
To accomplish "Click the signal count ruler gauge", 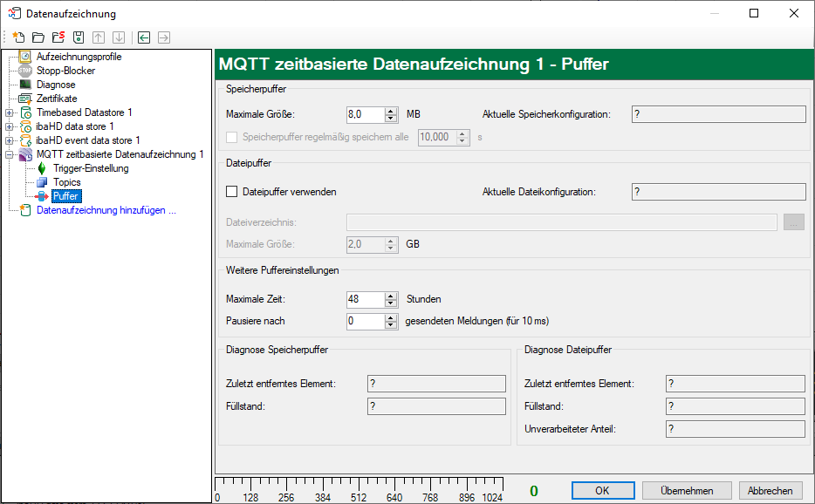I will (x=360, y=490).
